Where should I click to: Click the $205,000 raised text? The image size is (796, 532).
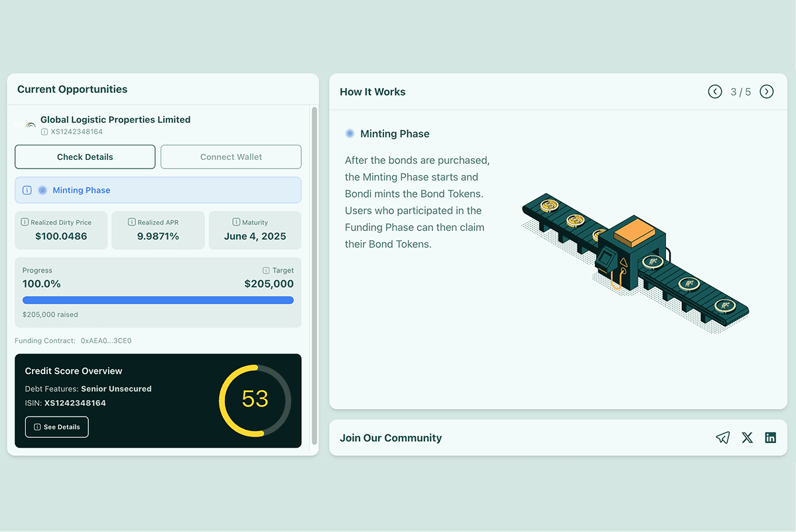pos(50,314)
